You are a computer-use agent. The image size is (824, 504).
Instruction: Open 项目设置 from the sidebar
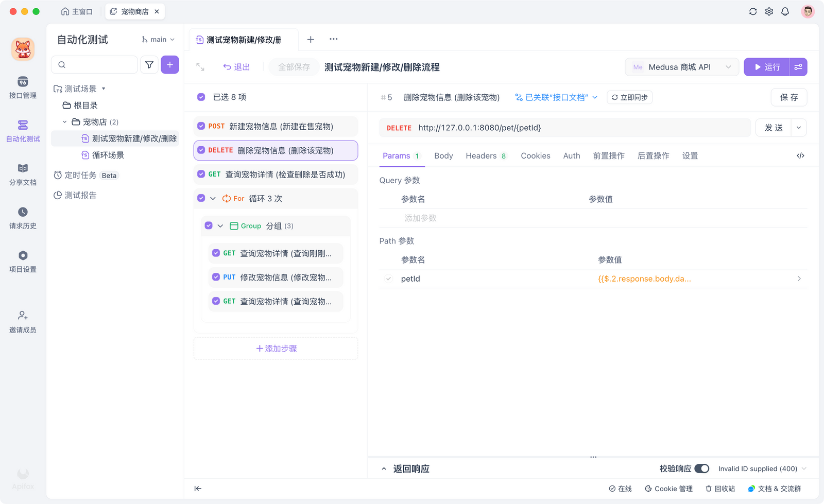pyautogui.click(x=22, y=260)
